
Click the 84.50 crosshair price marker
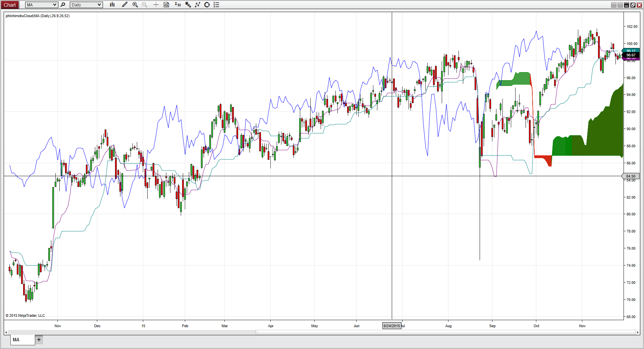[631, 176]
